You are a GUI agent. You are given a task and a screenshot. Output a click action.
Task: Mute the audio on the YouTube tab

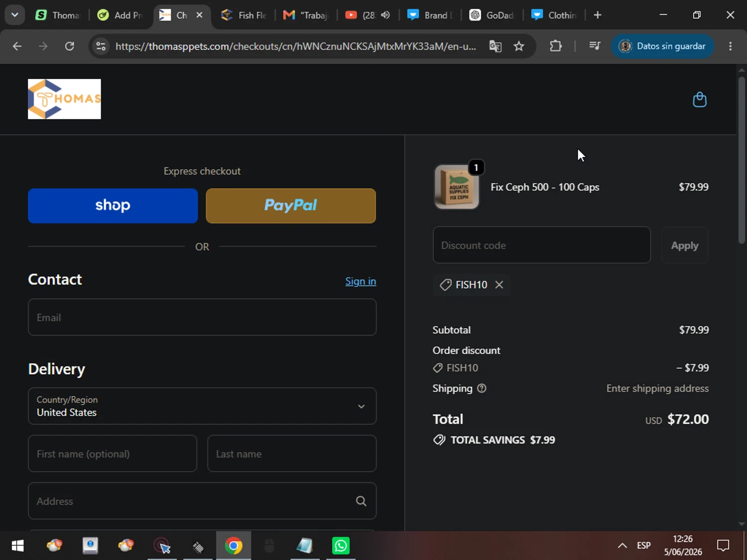point(385,15)
